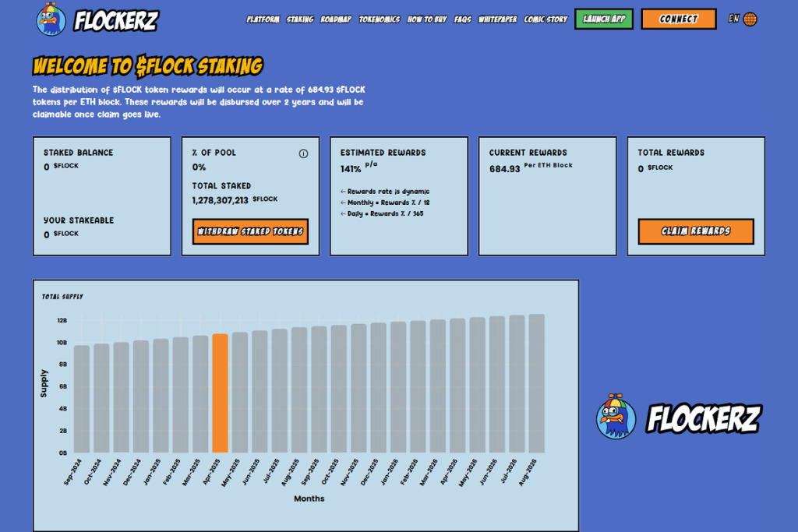The image size is (798, 532).
Task: Click the 'Per ETH Block' text
Action: pos(548,165)
